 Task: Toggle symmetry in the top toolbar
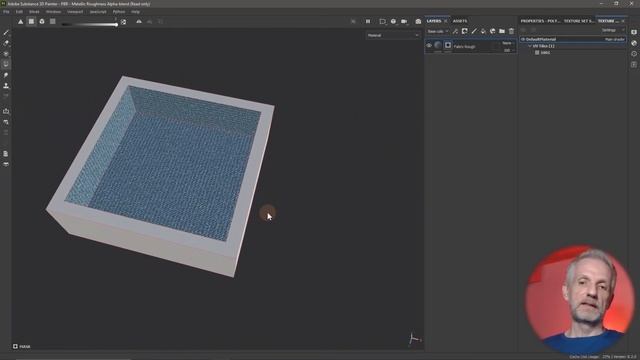139,22
